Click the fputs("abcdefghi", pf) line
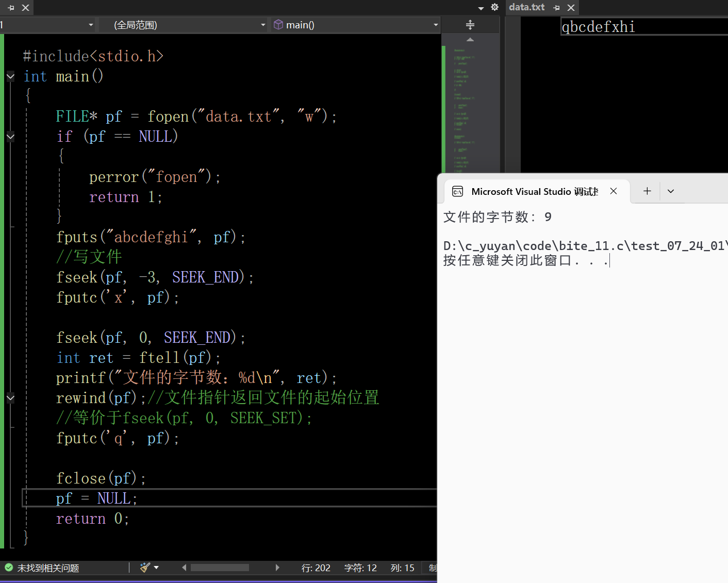The image size is (728, 583). pyautogui.click(x=151, y=237)
